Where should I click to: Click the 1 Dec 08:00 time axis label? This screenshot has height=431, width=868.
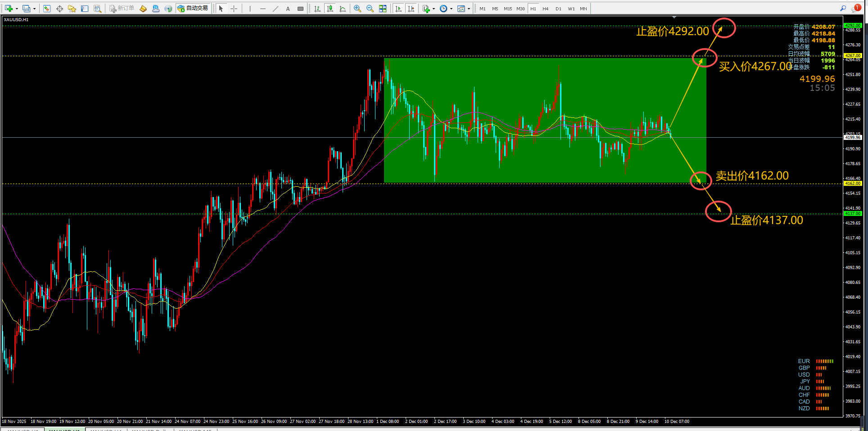pyautogui.click(x=388, y=422)
